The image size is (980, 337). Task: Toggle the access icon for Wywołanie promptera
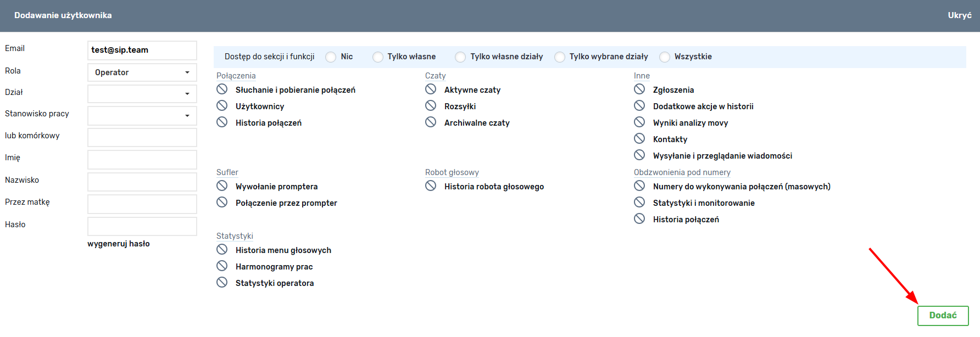[222, 186]
